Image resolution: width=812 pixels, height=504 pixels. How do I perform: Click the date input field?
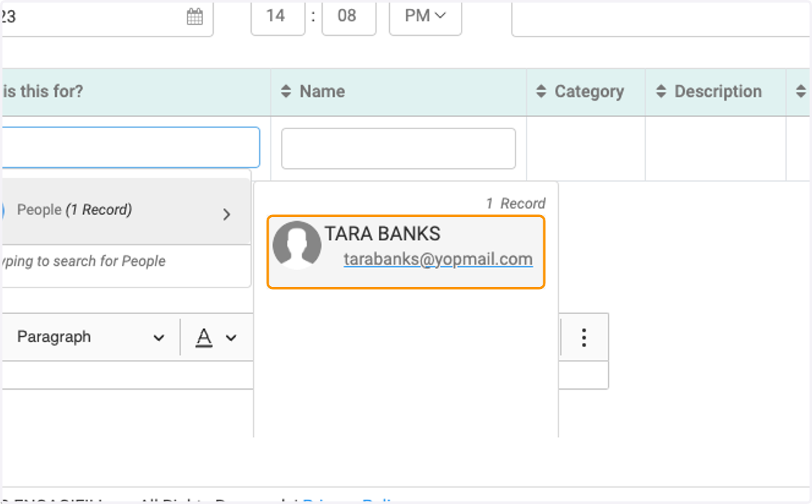(106, 17)
